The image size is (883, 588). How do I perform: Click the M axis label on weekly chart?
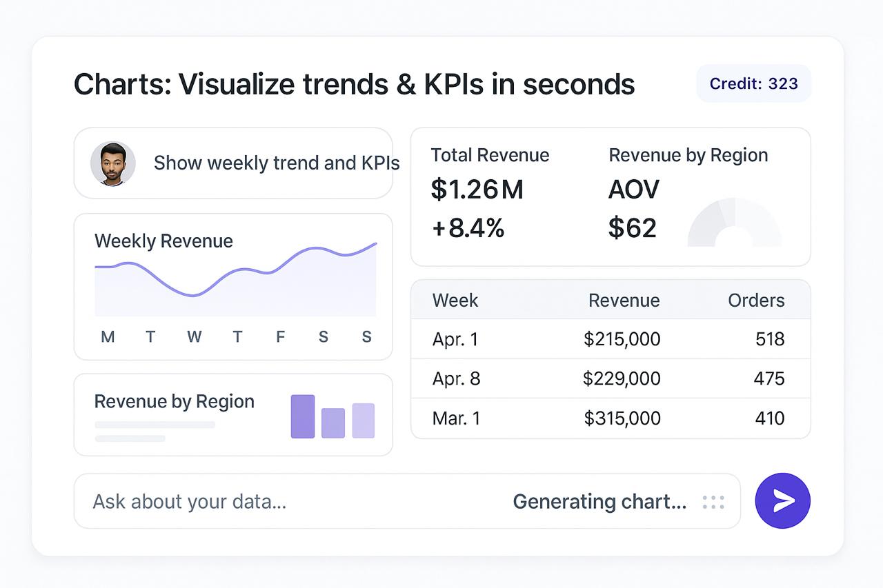click(x=108, y=337)
